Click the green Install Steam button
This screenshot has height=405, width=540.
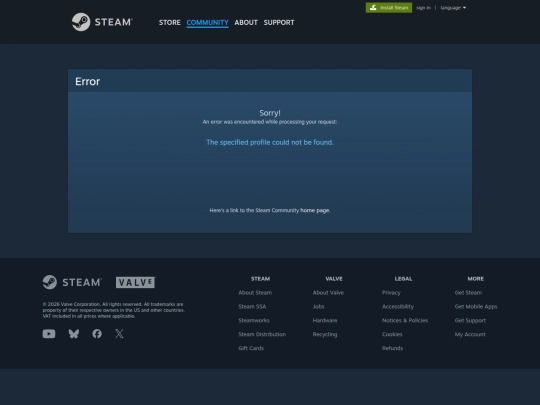pos(389,8)
